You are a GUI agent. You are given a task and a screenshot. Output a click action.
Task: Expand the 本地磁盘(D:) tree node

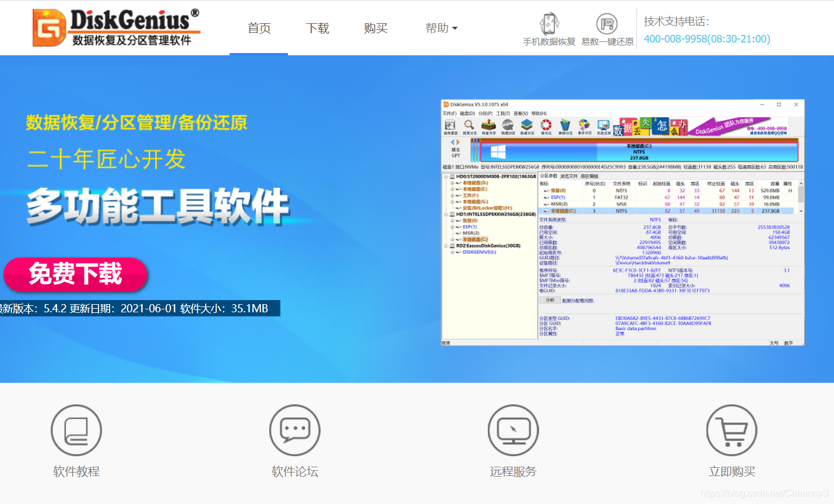click(x=452, y=183)
